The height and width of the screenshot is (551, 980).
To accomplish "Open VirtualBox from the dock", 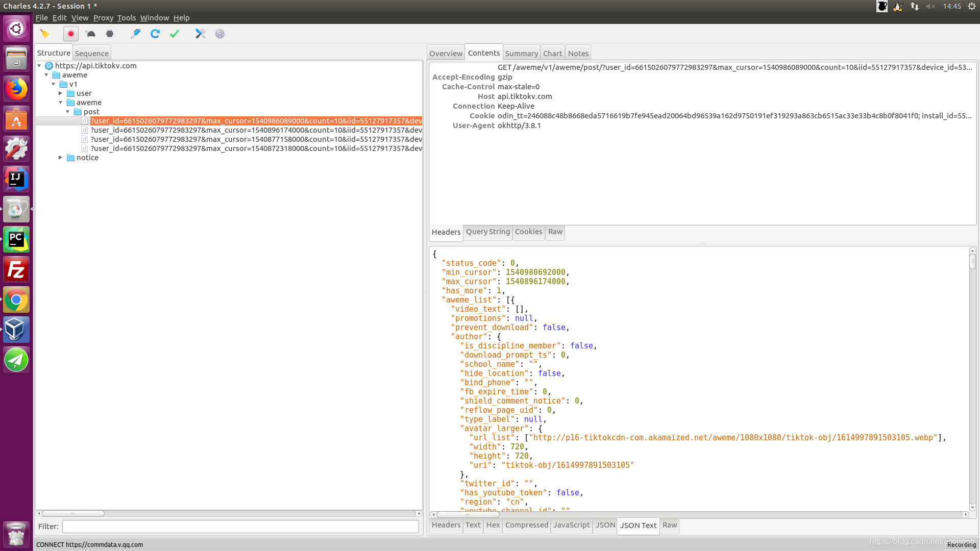I will point(16,330).
